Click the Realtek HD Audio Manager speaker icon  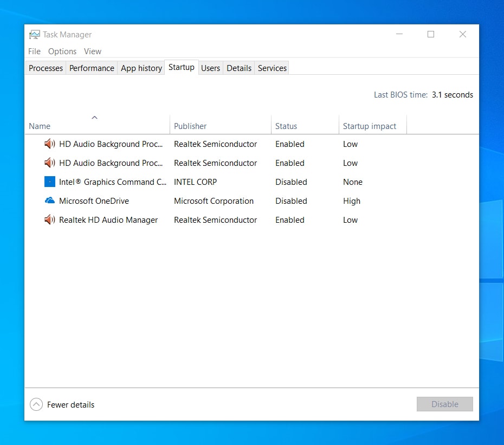pos(49,220)
